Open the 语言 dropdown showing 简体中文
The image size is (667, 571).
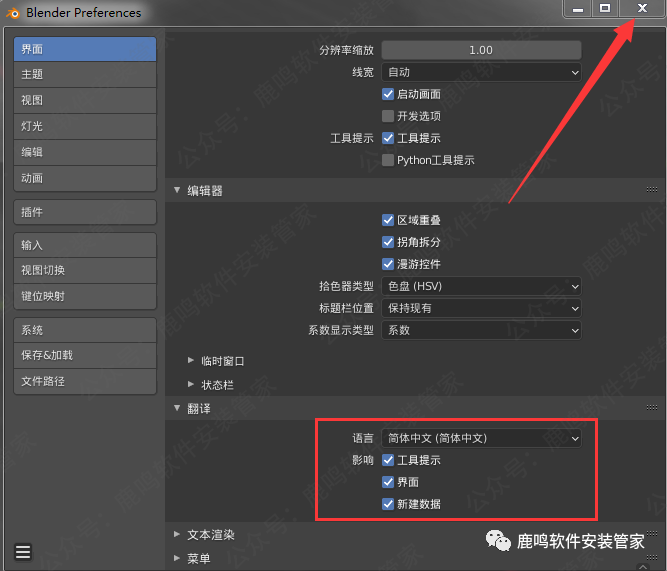[x=481, y=438]
